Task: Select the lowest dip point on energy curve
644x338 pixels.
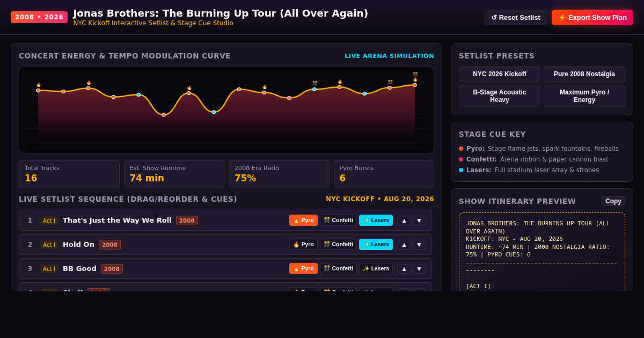Action: (164, 115)
